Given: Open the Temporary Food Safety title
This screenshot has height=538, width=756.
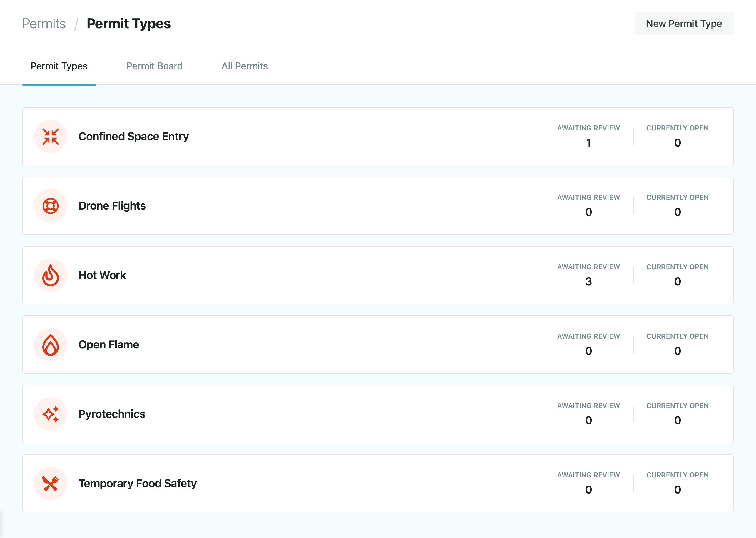Looking at the screenshot, I should coord(137,483).
